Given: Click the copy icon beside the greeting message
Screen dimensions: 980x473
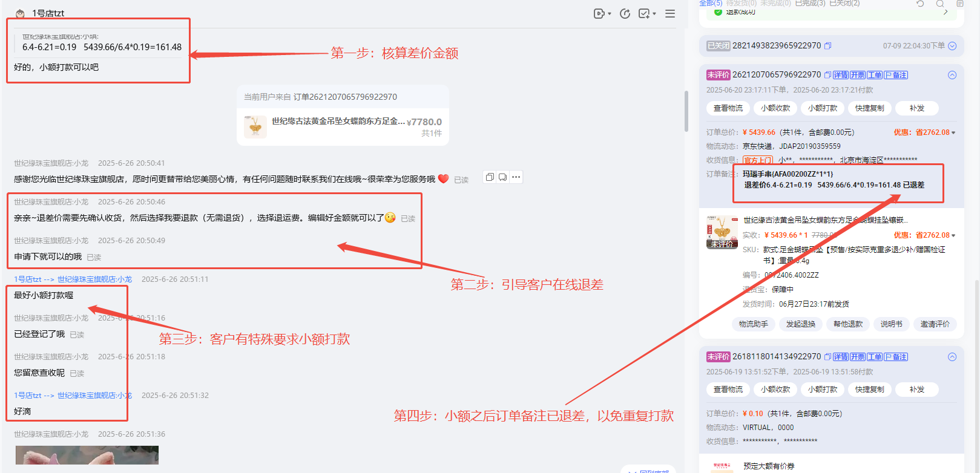Looking at the screenshot, I should 490,177.
